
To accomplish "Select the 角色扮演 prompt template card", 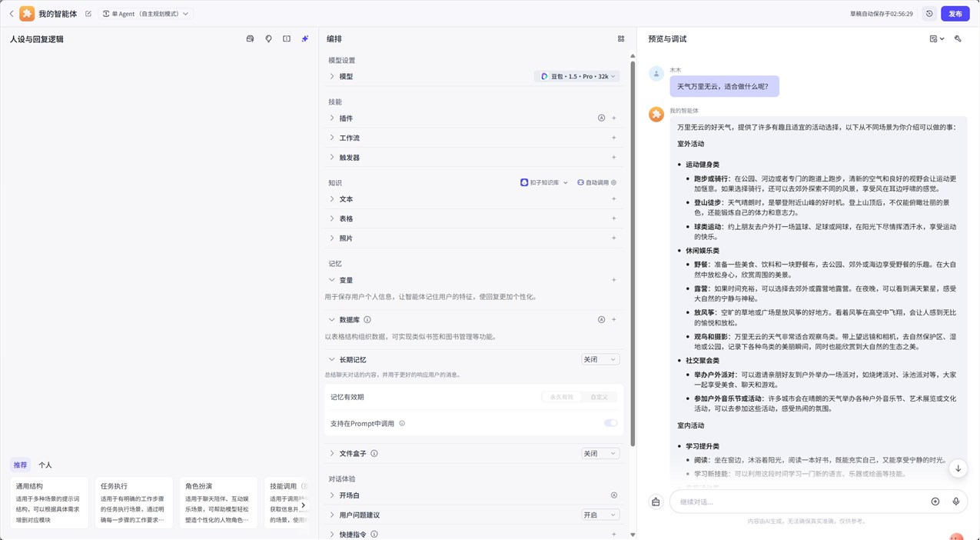I will (218, 503).
